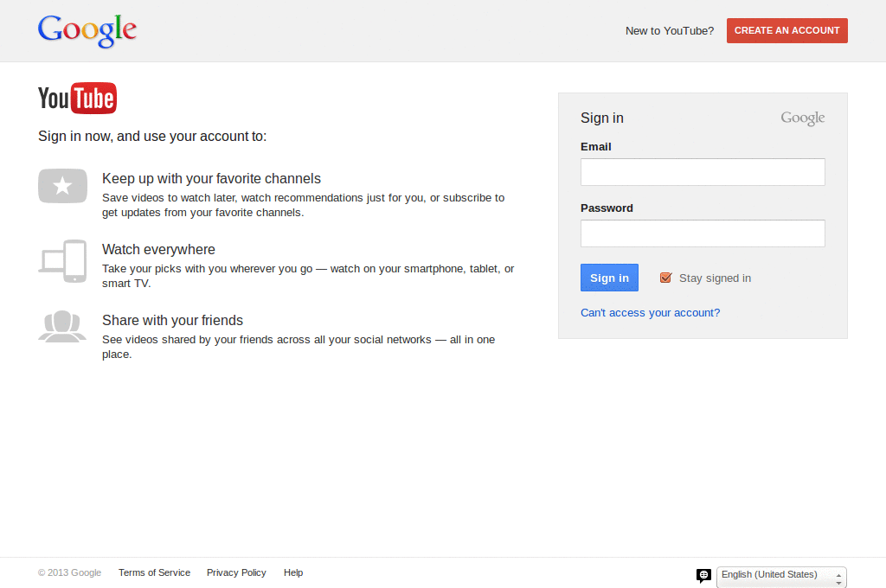Open Can't access your account link
This screenshot has width=886, height=588.
pyautogui.click(x=650, y=313)
